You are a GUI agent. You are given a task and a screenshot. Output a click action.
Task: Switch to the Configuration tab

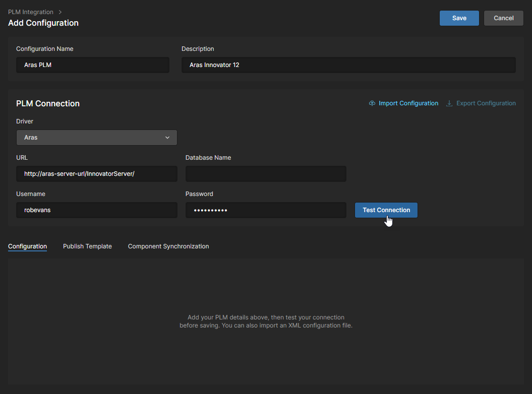click(x=27, y=246)
